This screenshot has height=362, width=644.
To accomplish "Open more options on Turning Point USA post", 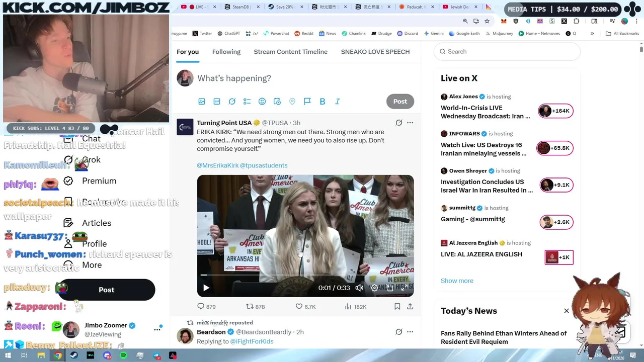I will [410, 123].
